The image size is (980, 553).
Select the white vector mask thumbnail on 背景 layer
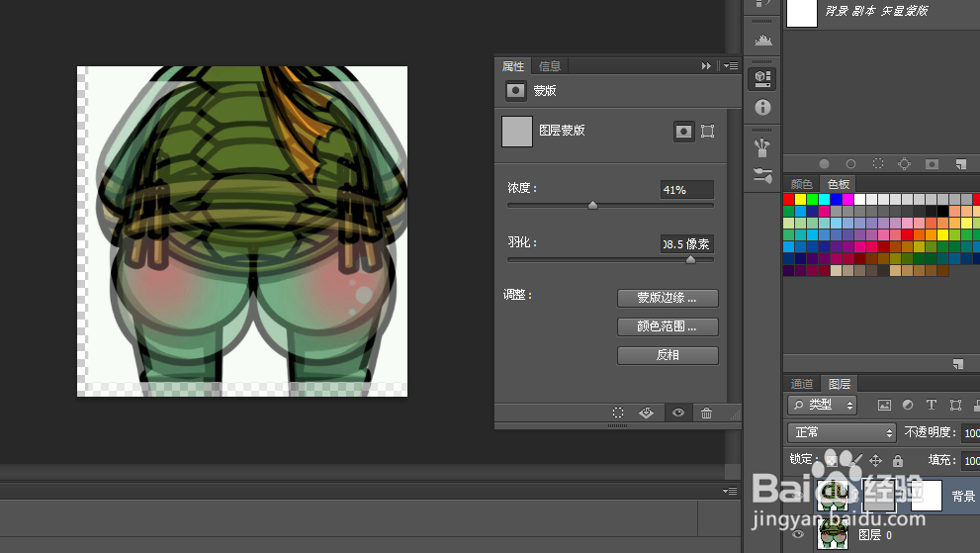927,496
